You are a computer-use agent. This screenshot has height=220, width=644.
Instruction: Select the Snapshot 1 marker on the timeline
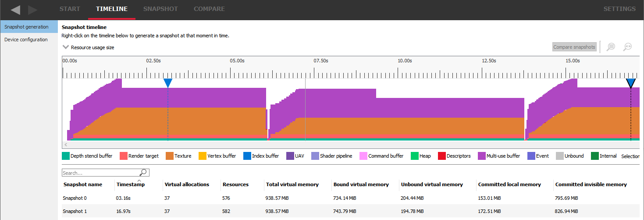coord(630,83)
